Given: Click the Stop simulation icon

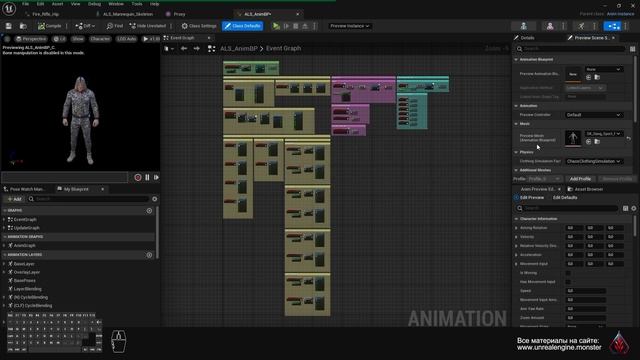Looking at the screenshot, I should 296,26.
